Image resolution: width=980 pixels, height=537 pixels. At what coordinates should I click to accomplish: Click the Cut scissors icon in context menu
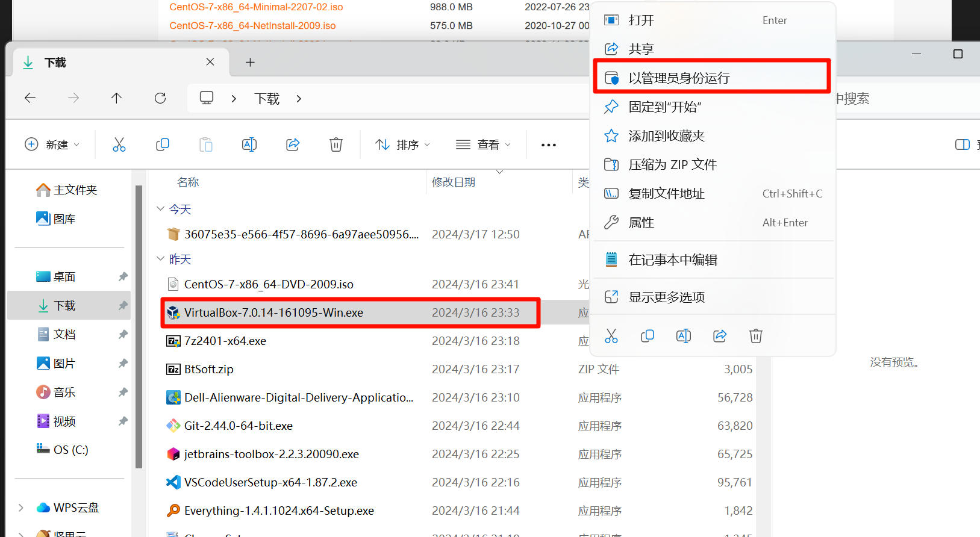click(x=611, y=336)
